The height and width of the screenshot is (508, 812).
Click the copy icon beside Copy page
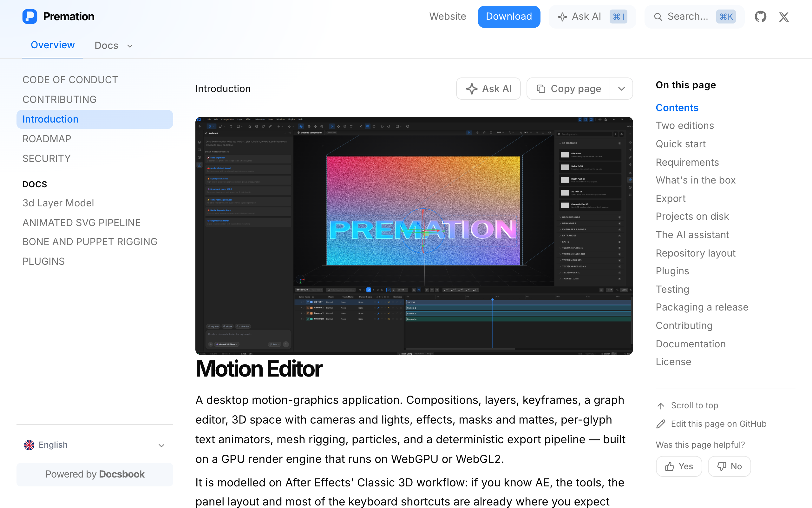click(x=541, y=89)
